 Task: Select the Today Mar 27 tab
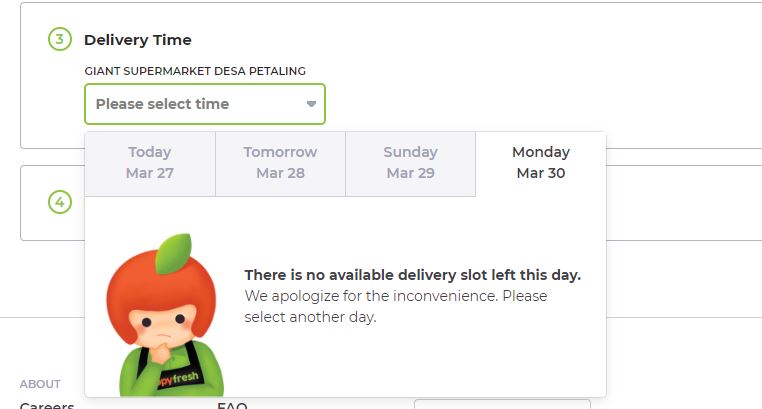pyautogui.click(x=150, y=164)
